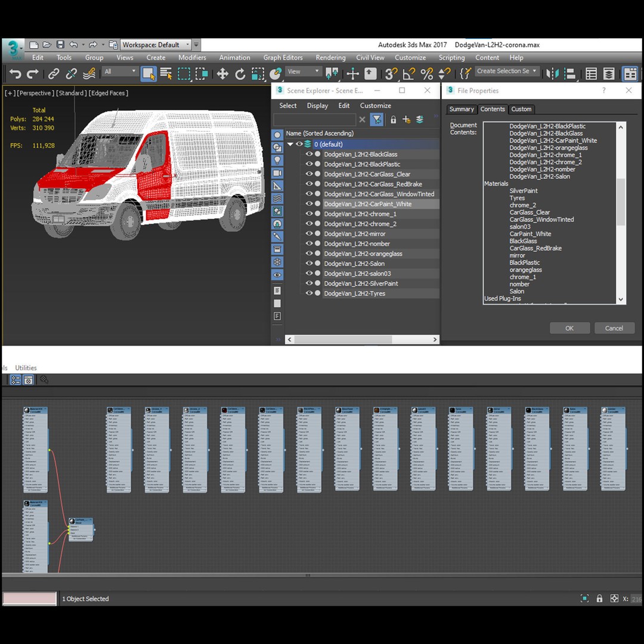The width and height of the screenshot is (644, 644).
Task: Toggle the Scene Explorer toolbar icon
Action: (x=591, y=74)
